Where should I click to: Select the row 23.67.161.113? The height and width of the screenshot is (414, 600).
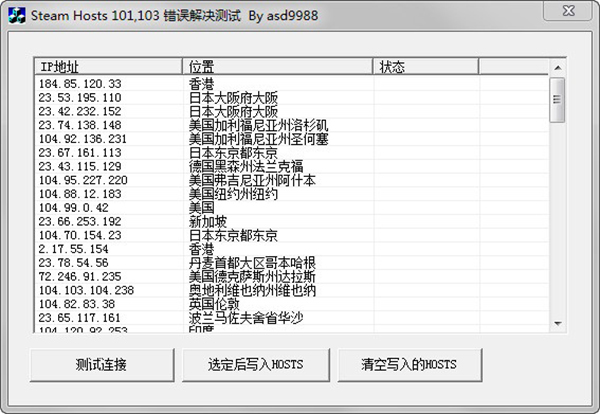coord(292,152)
